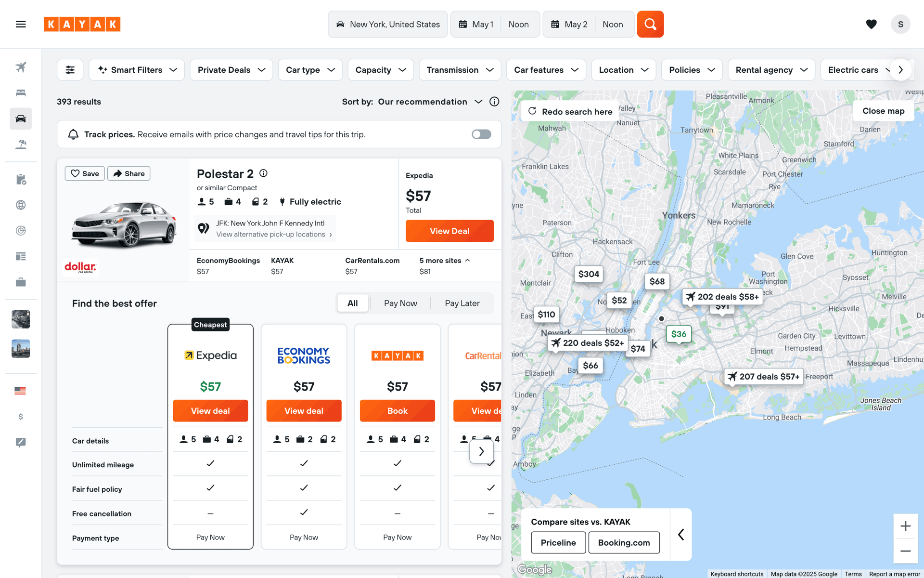Click the main View Deal button
This screenshot has width=924, height=578.
tap(449, 231)
